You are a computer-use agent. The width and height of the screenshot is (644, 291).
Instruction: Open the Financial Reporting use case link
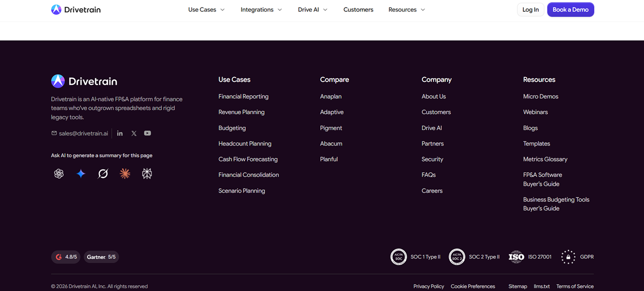[244, 96]
